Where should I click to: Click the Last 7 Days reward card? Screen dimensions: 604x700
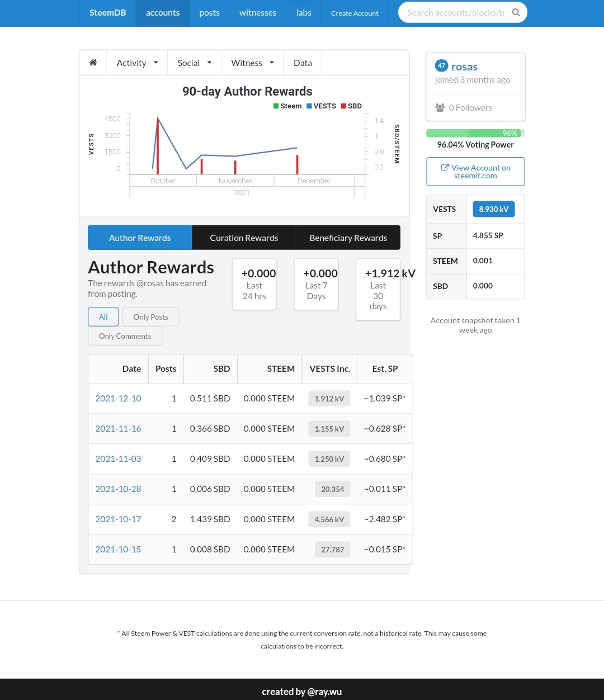point(316,284)
